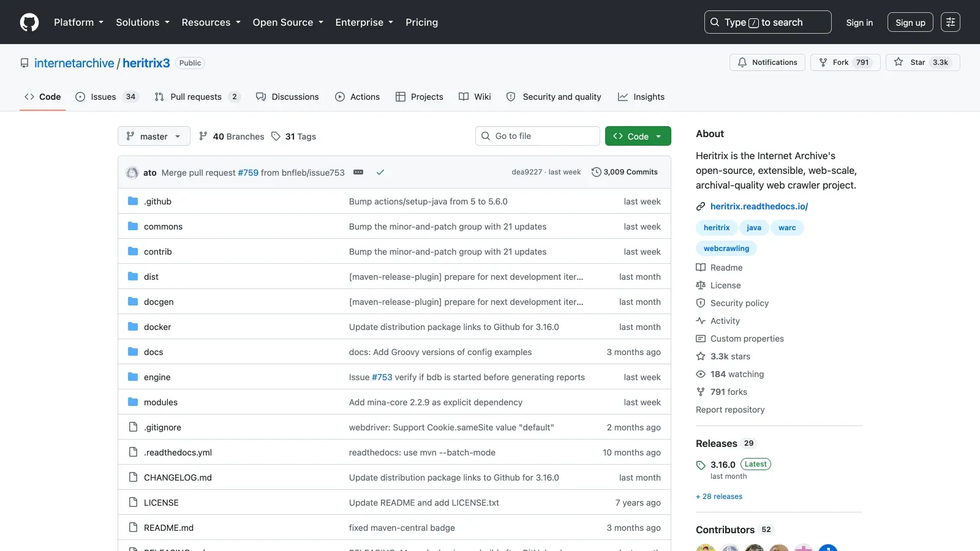This screenshot has width=980, height=551.
Task: Click the GitHub logo icon
Action: click(29, 22)
